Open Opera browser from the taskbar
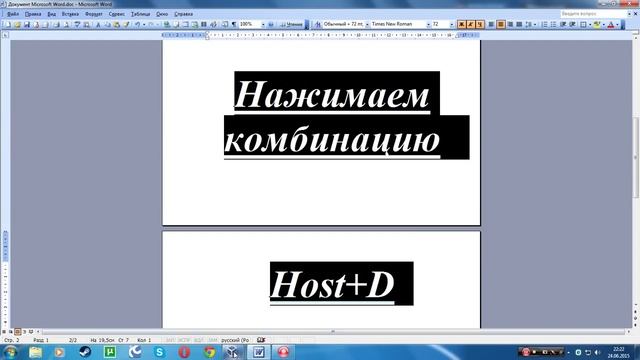 click(x=184, y=352)
